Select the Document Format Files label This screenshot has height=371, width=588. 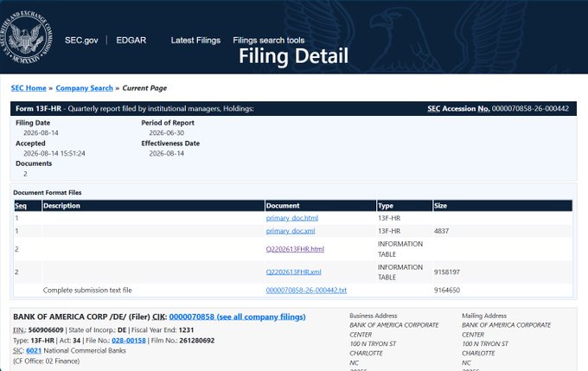pyautogui.click(x=48, y=193)
